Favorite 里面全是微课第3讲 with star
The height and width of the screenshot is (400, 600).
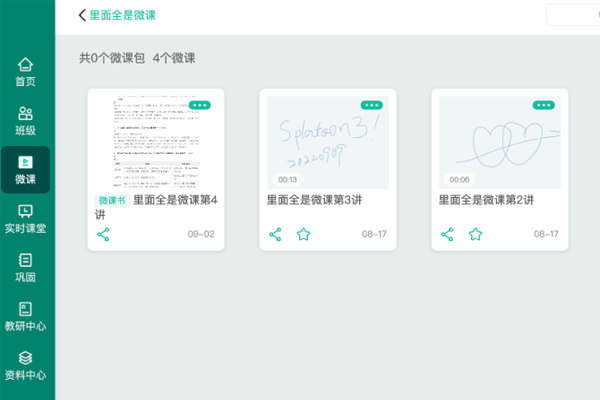(x=304, y=234)
